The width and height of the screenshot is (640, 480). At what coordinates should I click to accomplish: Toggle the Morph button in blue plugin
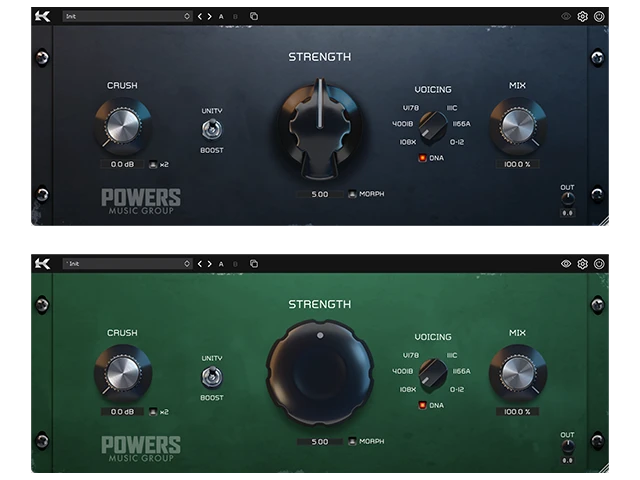coord(352,194)
